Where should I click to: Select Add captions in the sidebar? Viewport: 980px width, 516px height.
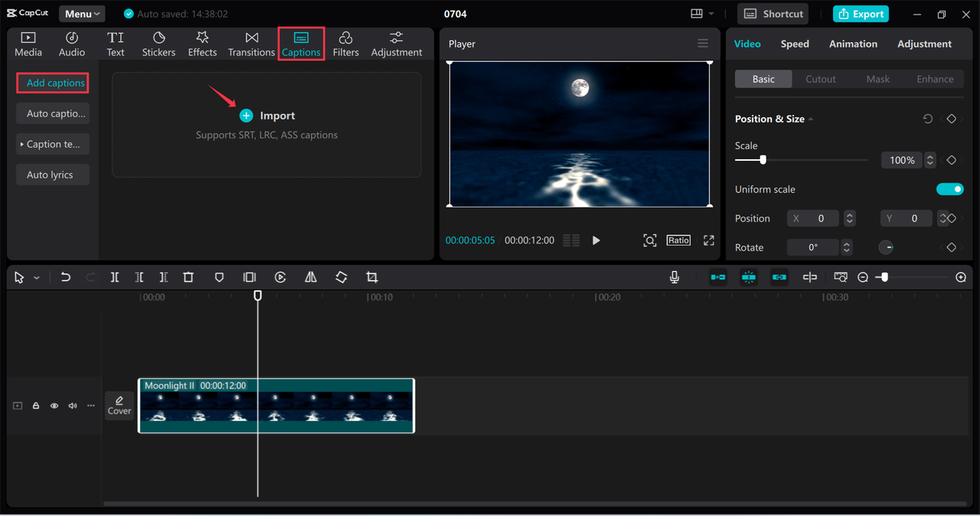pyautogui.click(x=53, y=83)
